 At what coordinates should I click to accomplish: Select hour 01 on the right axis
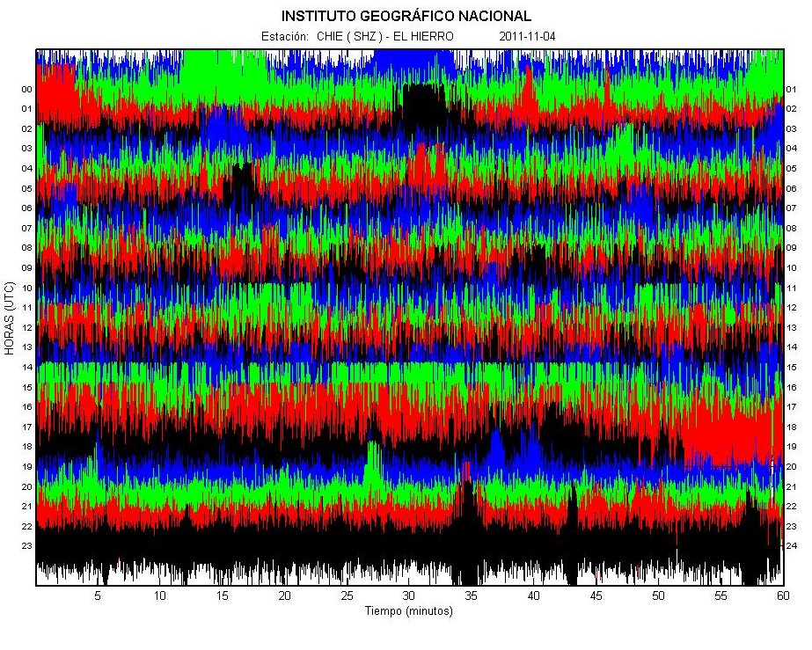coord(792,90)
